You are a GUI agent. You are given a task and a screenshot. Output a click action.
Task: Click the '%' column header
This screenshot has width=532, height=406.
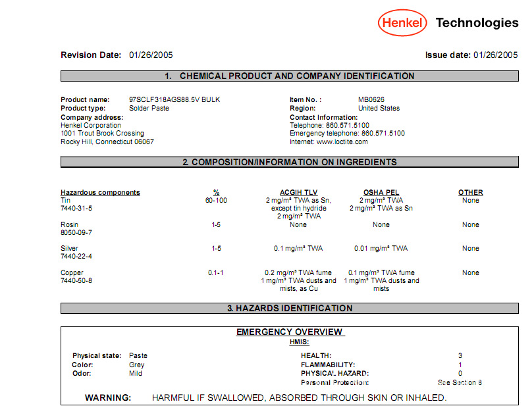pyautogui.click(x=216, y=192)
